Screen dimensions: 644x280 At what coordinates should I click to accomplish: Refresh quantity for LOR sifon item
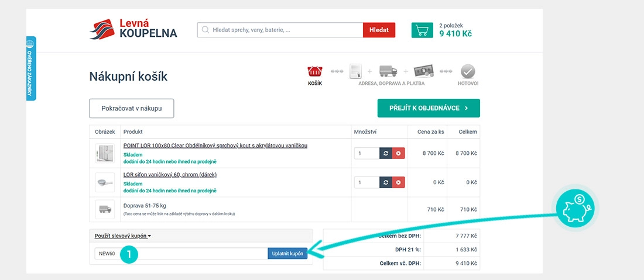coord(386,182)
